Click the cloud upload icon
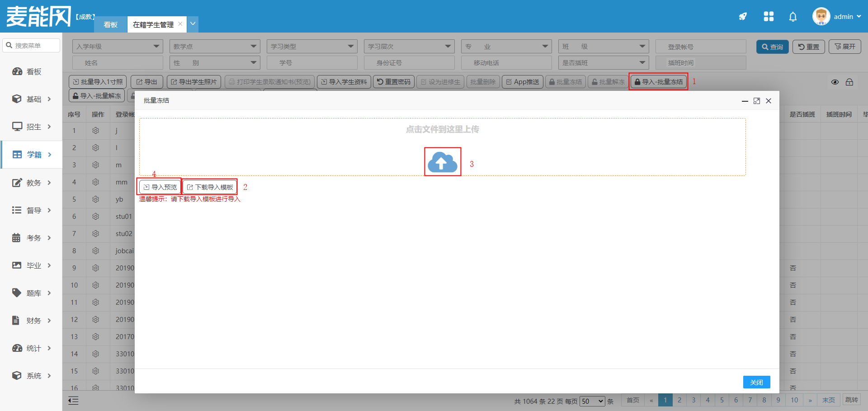Image resolution: width=868 pixels, height=411 pixels. coord(442,162)
